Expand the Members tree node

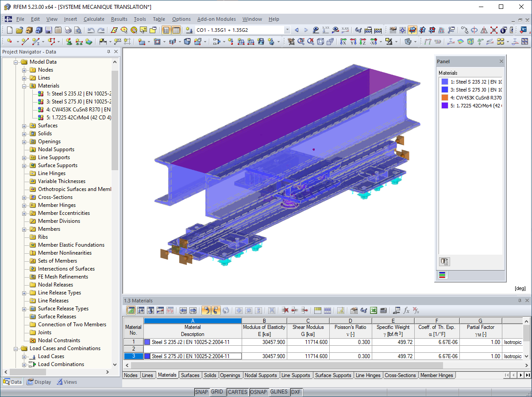pos(24,229)
